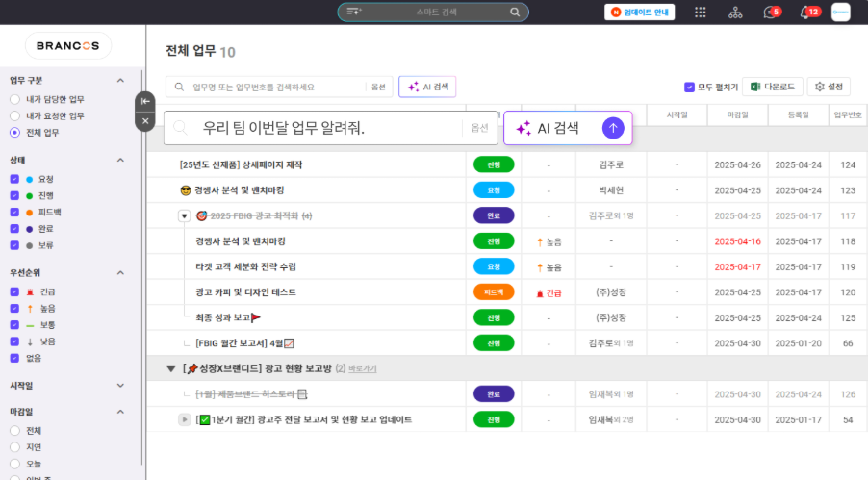The image size is (868, 480).
Task: Collapse the sidebar with arrow icon
Action: [145, 101]
